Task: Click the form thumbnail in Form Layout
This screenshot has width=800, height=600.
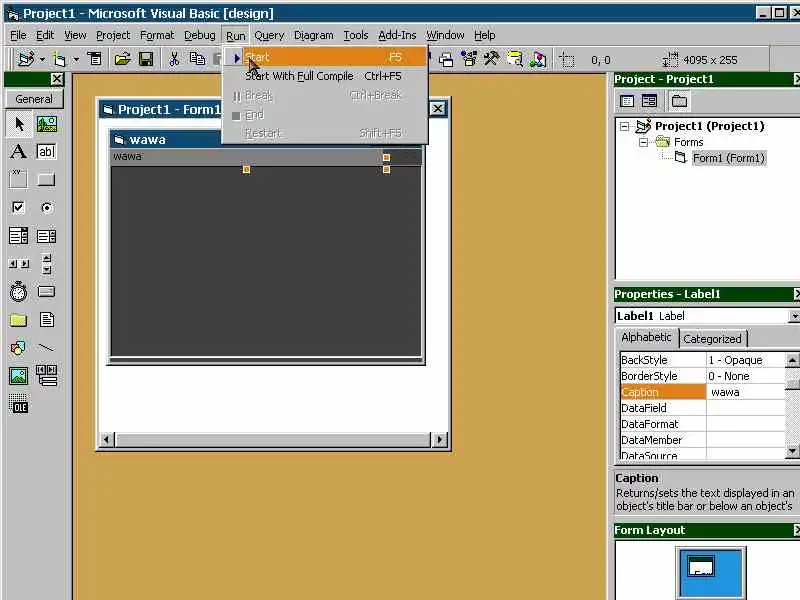Action: [x=701, y=566]
